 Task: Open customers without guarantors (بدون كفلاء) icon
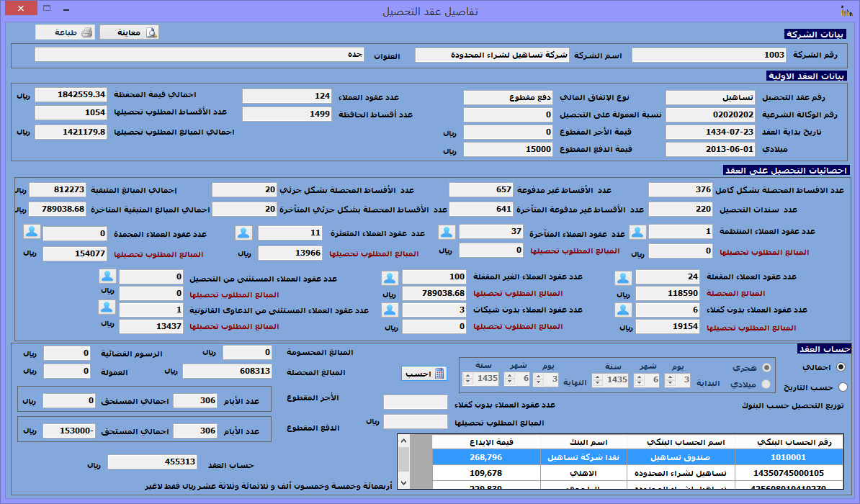624,310
